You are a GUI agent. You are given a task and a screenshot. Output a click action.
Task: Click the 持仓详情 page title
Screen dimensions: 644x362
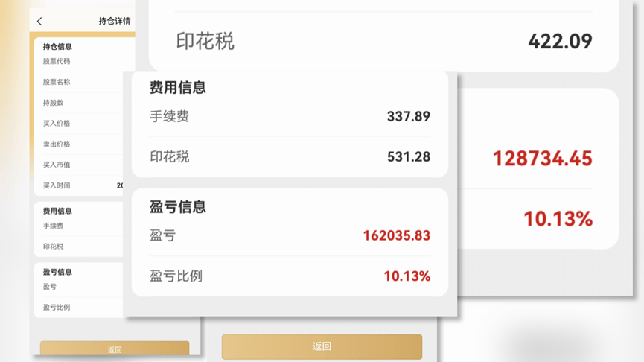[x=114, y=22]
